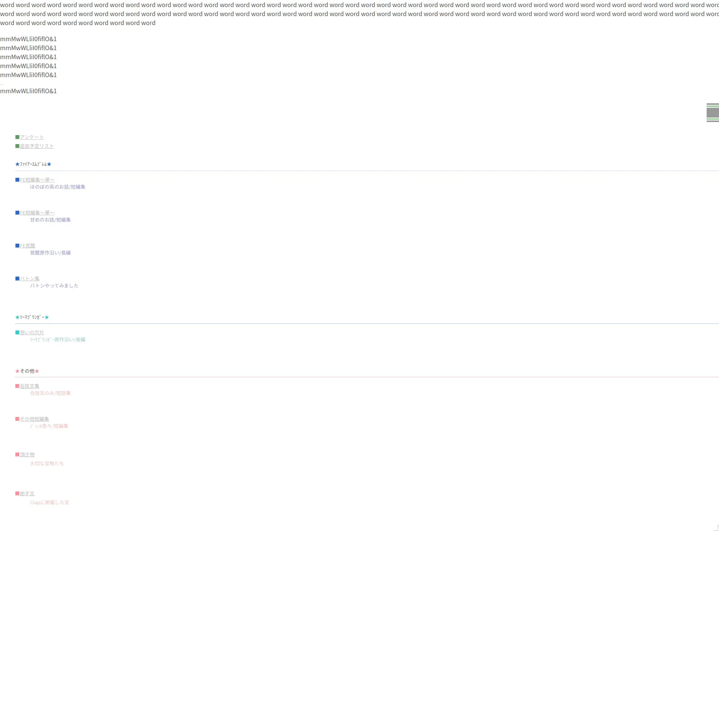Click the description ほのぼの系のお話/短編集
Viewport: 719px width, 728px height.
click(58, 187)
